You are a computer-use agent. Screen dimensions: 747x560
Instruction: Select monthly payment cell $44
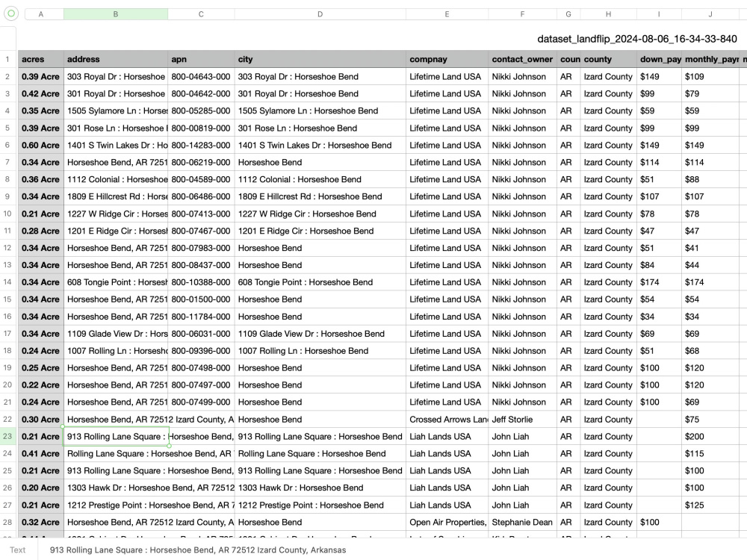(710, 265)
